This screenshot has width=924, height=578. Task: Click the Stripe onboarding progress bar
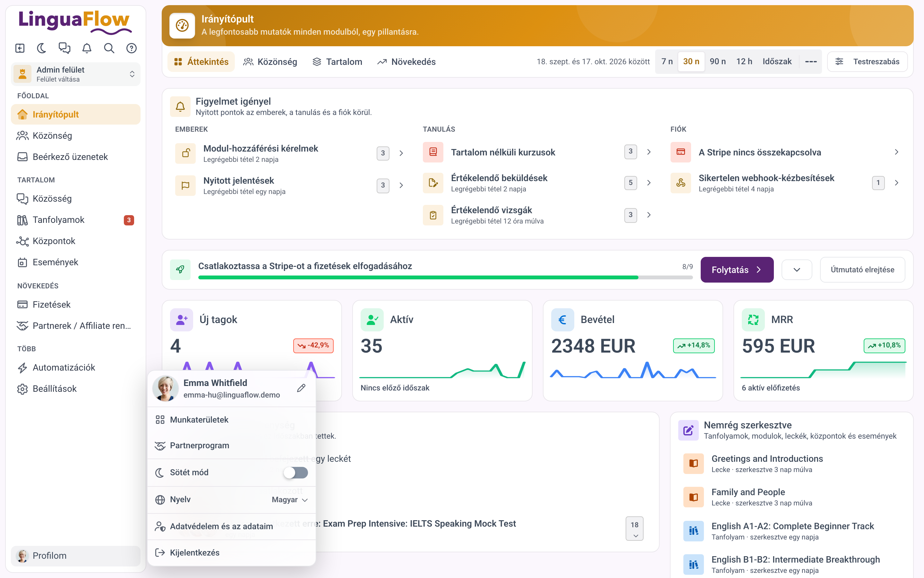445,277
